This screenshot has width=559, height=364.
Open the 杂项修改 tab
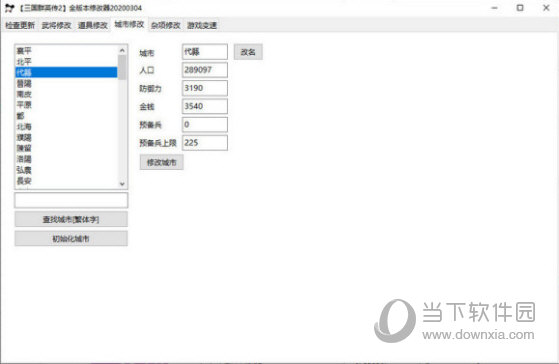point(165,25)
